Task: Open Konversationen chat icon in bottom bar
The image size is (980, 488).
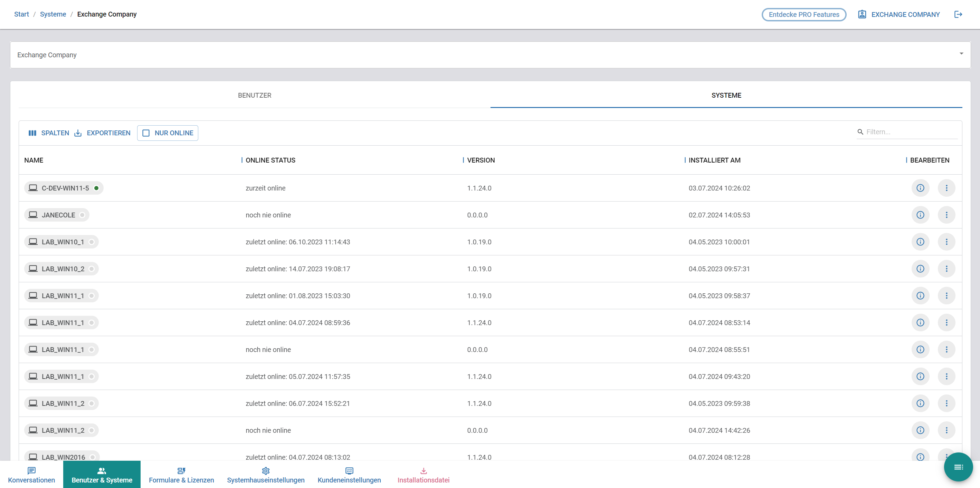Action: pos(31,471)
